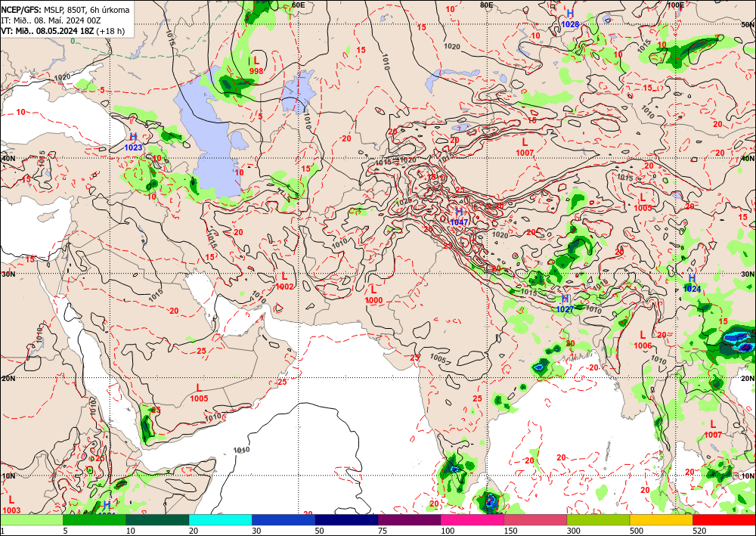Click the legend value "520"
The height and width of the screenshot is (536, 756).
click(699, 531)
